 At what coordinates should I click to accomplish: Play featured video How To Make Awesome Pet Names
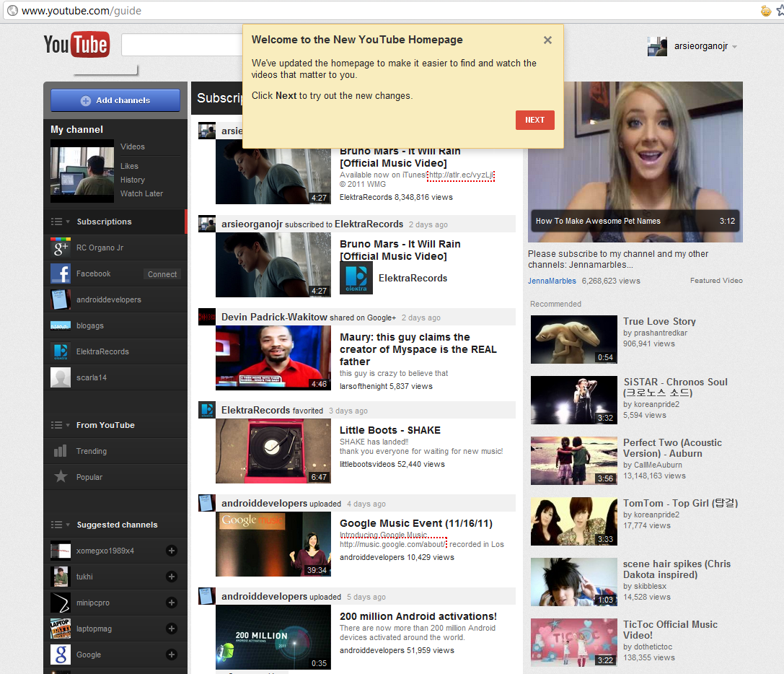(635, 162)
